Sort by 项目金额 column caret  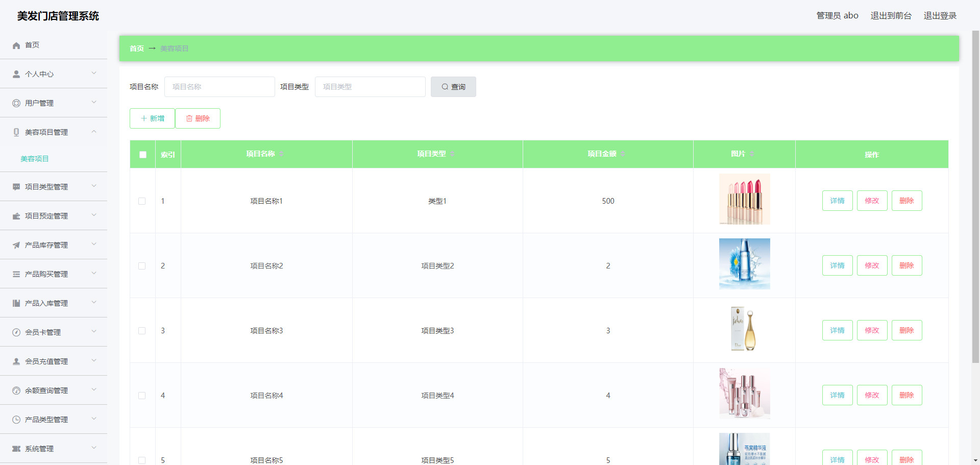coord(623,154)
